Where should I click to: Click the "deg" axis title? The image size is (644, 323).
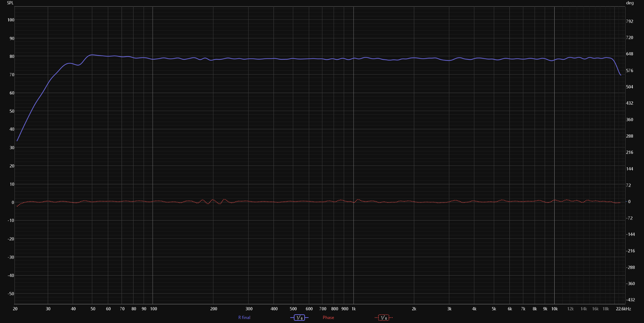coord(630,3)
